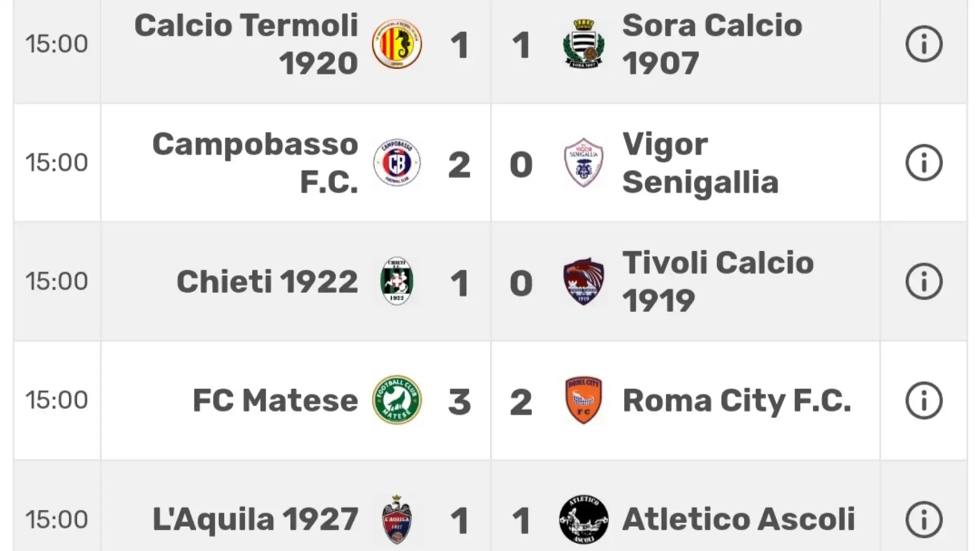Open info for L'Aquila vs Atletico Ascoli

click(924, 519)
